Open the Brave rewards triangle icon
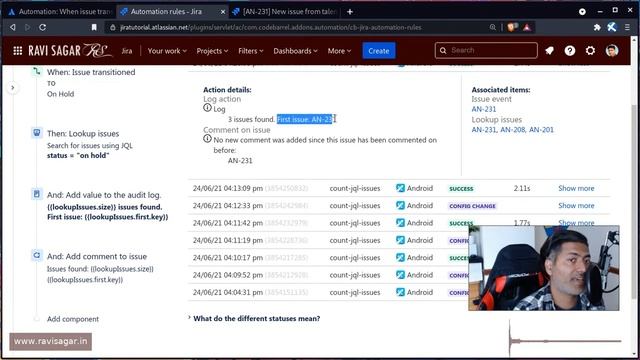This screenshot has height=360, width=640. coord(527,27)
